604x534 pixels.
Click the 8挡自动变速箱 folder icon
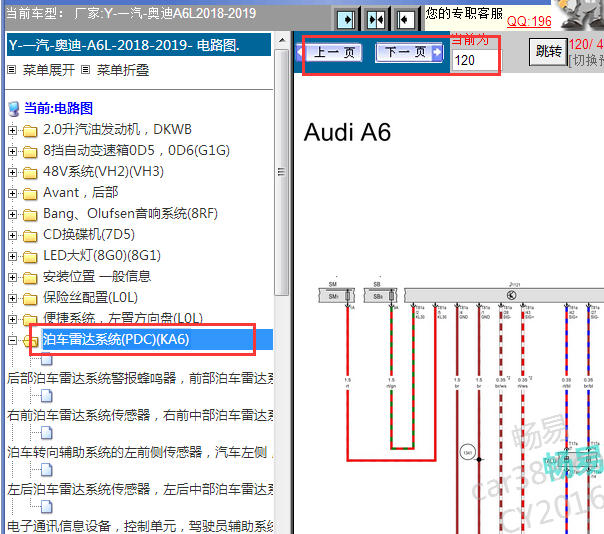tap(30, 152)
